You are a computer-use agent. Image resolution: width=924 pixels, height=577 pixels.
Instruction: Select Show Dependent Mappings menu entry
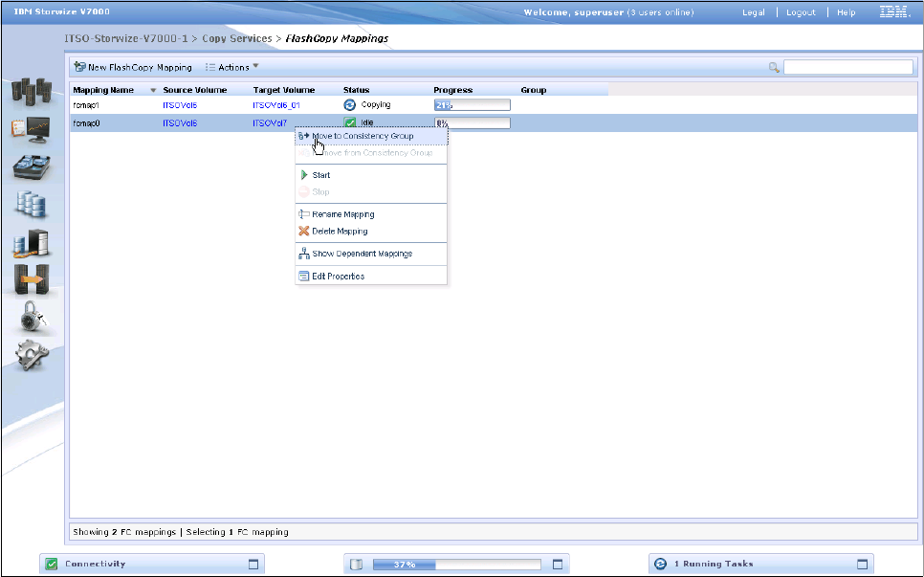coord(362,254)
